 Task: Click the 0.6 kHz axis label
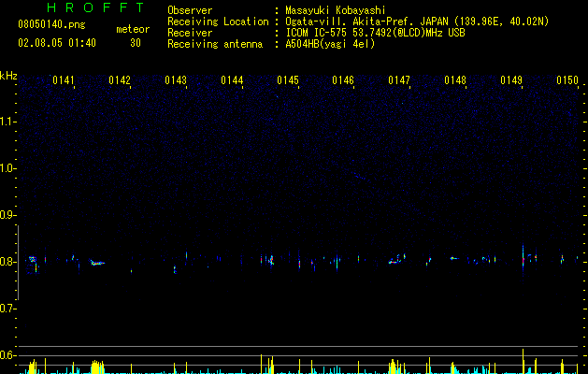pyautogui.click(x=7, y=355)
